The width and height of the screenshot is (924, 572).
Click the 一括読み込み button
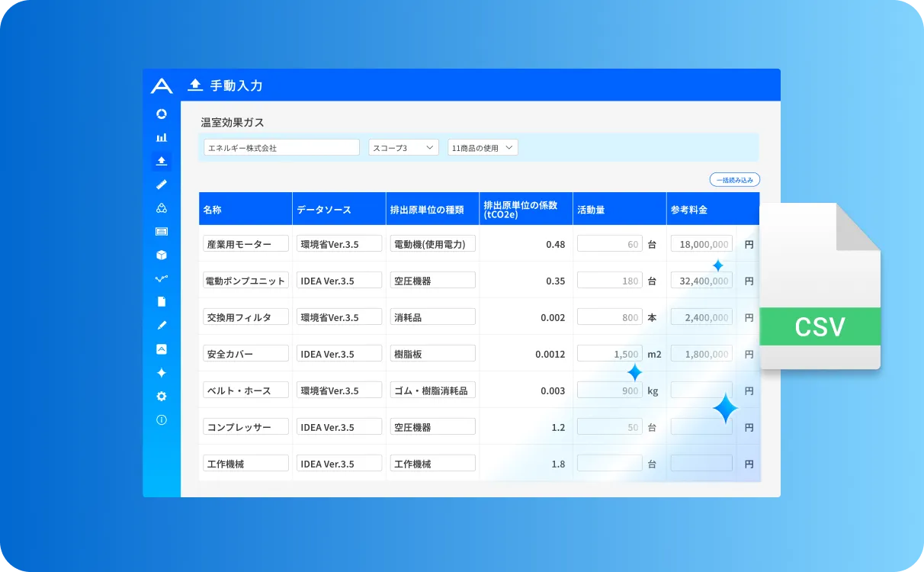(x=734, y=180)
